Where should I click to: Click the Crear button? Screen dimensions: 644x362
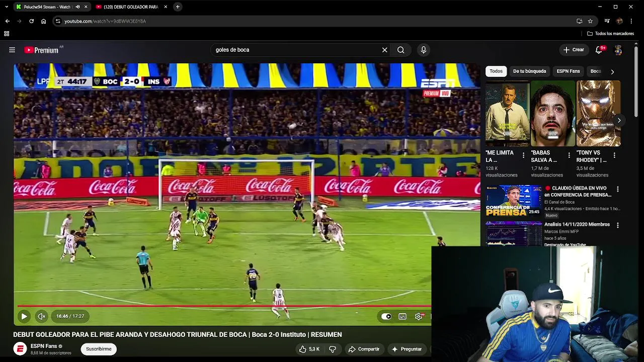[x=574, y=50]
